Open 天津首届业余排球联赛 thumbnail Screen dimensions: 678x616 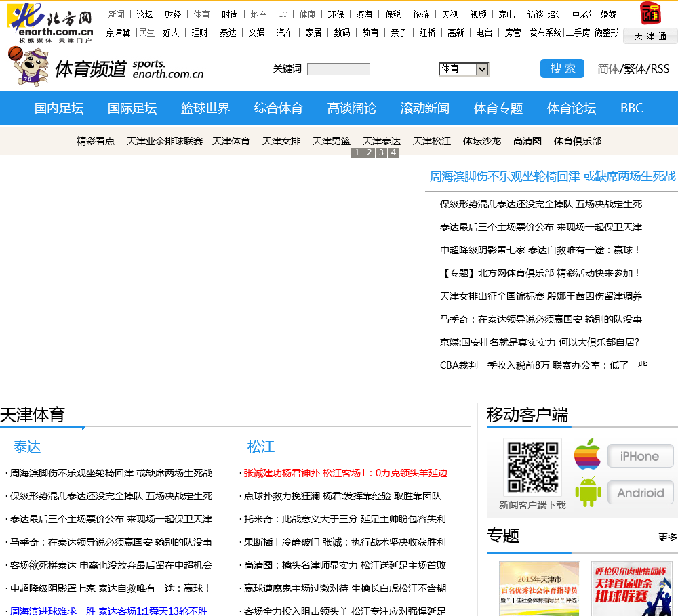click(x=631, y=589)
